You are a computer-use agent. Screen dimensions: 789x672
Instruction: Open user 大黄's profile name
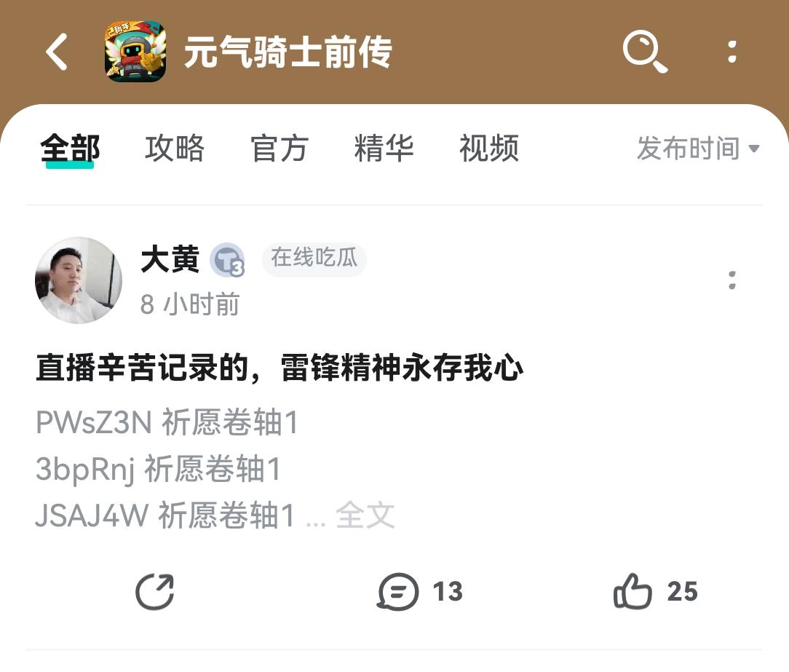[x=170, y=259]
